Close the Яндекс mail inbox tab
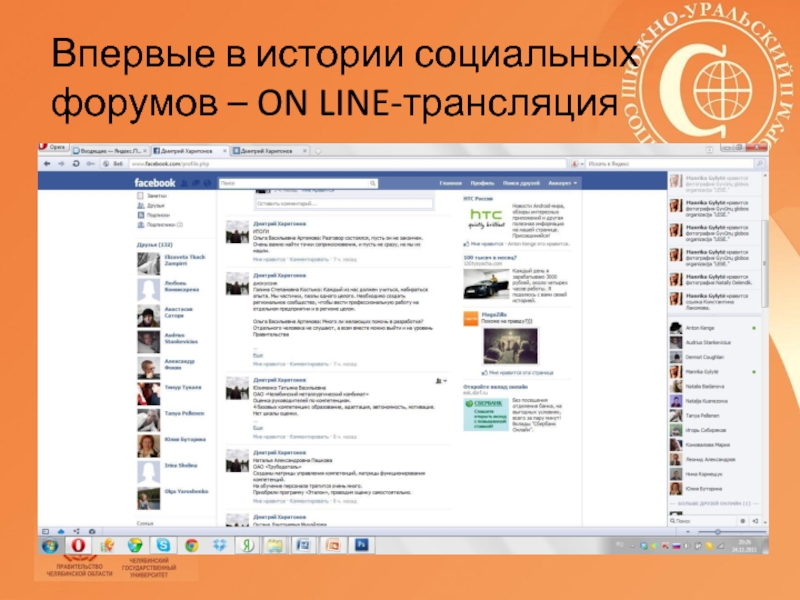The image size is (800, 600). [x=145, y=151]
